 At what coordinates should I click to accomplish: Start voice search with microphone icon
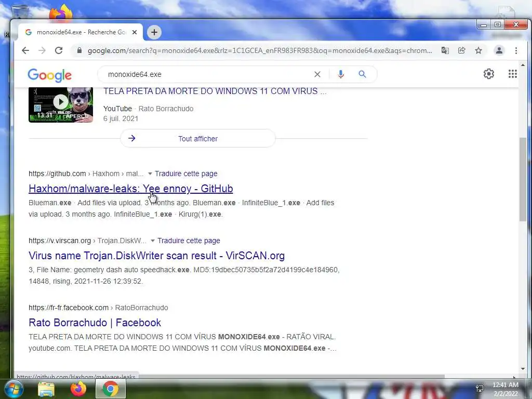[x=341, y=74]
